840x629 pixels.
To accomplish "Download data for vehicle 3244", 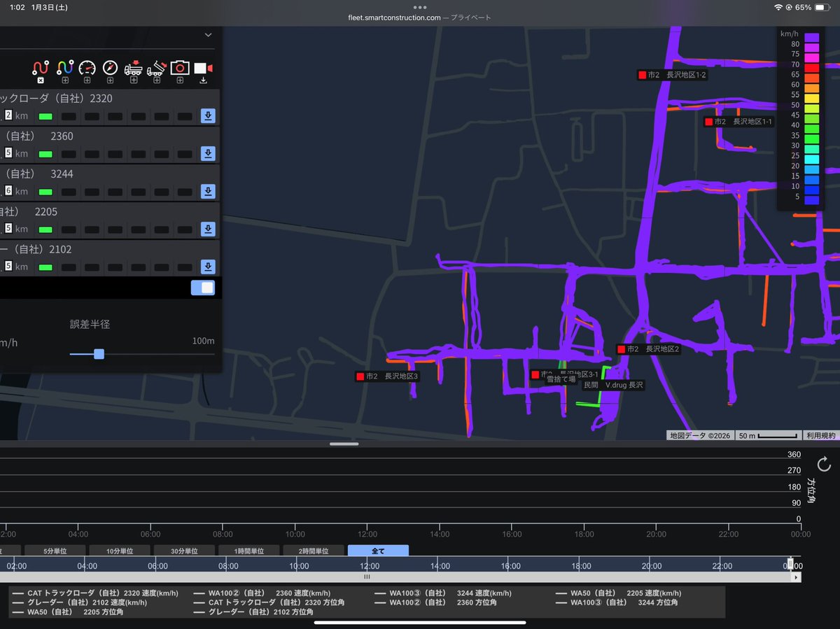I will pyautogui.click(x=208, y=191).
